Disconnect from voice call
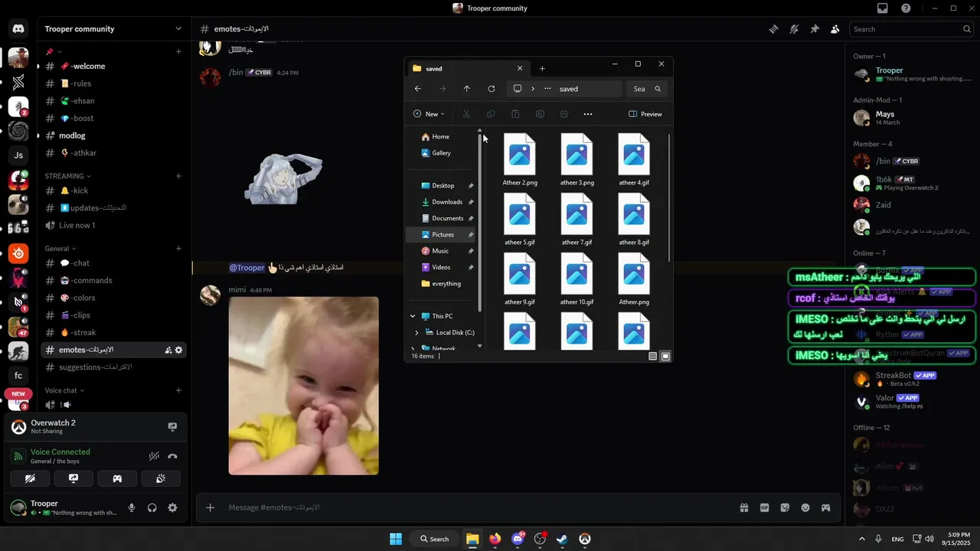 click(172, 456)
